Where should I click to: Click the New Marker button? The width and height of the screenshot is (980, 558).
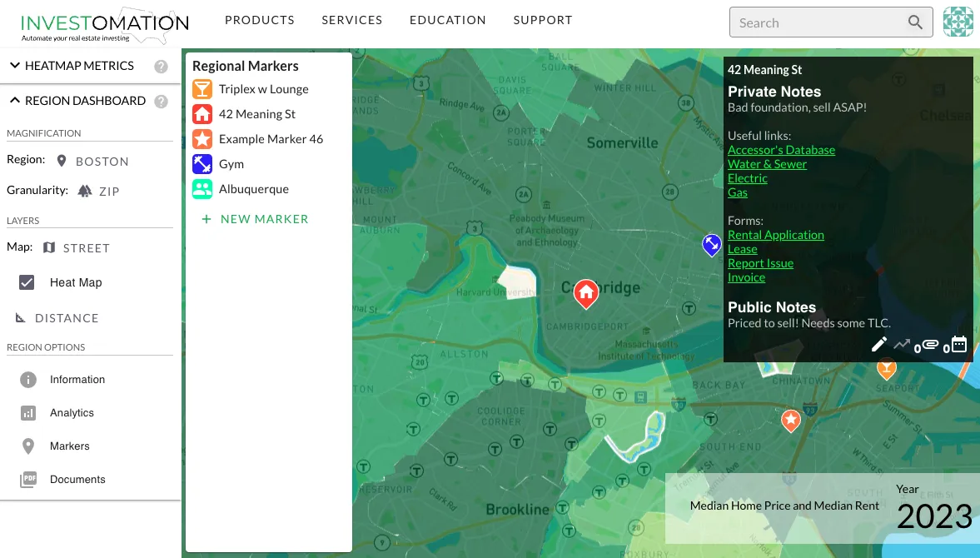[x=255, y=219]
